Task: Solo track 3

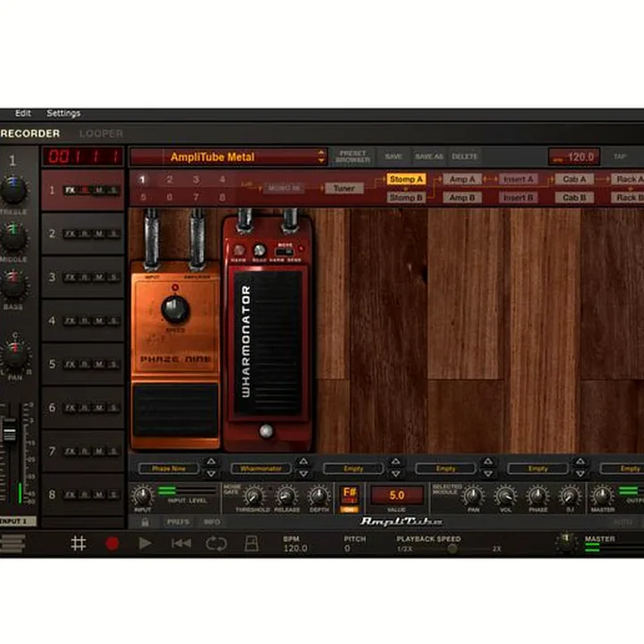Action: (x=113, y=277)
